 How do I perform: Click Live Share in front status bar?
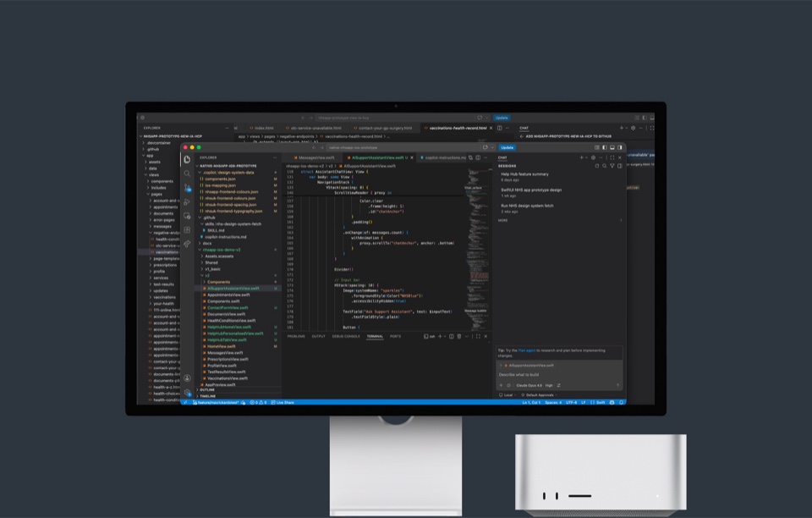[x=283, y=403]
